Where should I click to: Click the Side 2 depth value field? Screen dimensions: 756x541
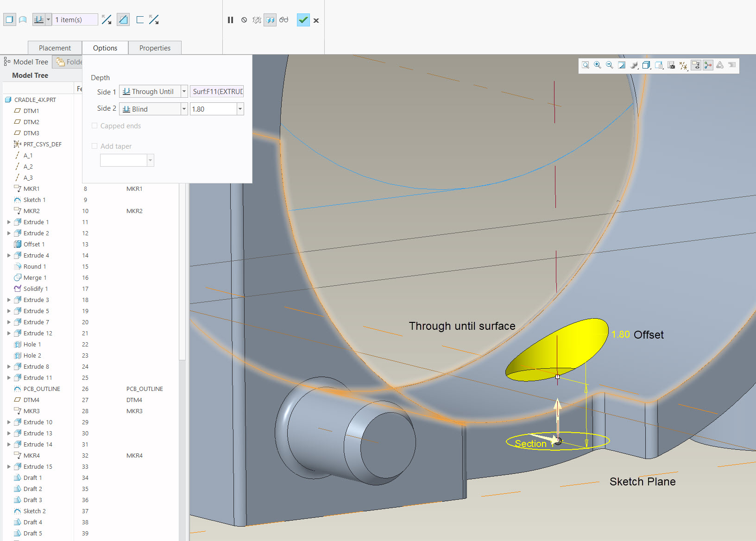point(213,108)
